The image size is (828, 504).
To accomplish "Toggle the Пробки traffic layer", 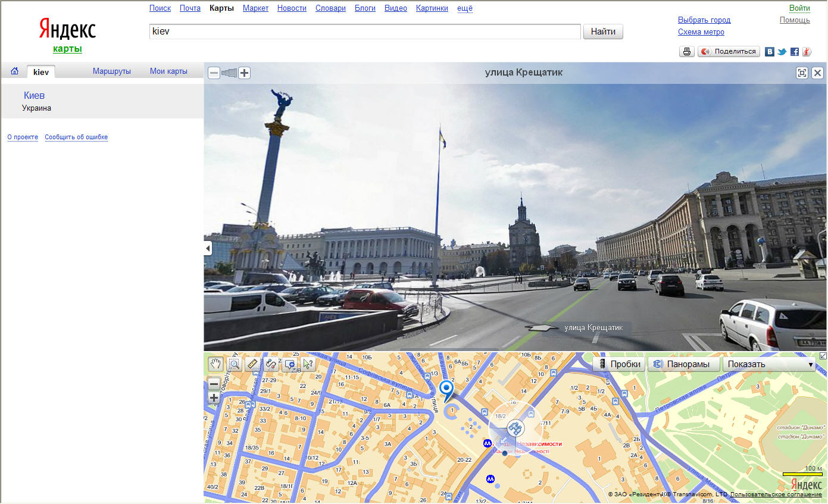I will pyautogui.click(x=618, y=364).
